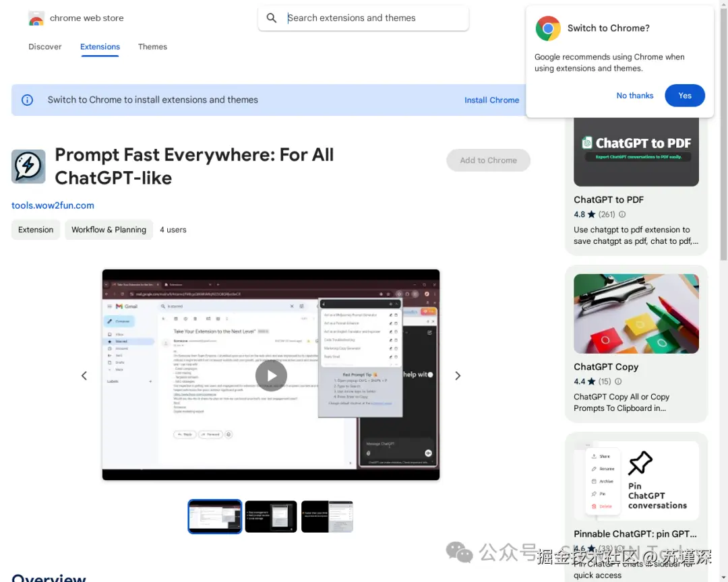Click the Prompt Fast Everywhere title heading
Image resolution: width=728 pixels, height=582 pixels.
194,166
